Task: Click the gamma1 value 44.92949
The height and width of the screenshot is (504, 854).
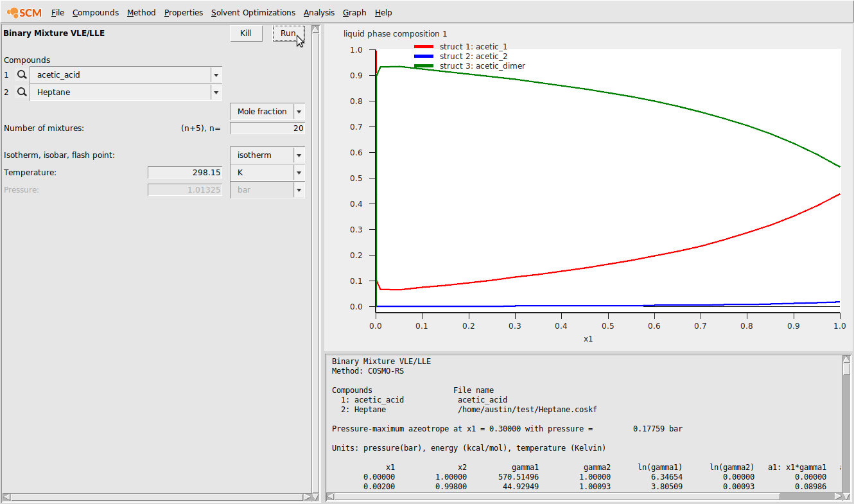Action: [x=521, y=487]
